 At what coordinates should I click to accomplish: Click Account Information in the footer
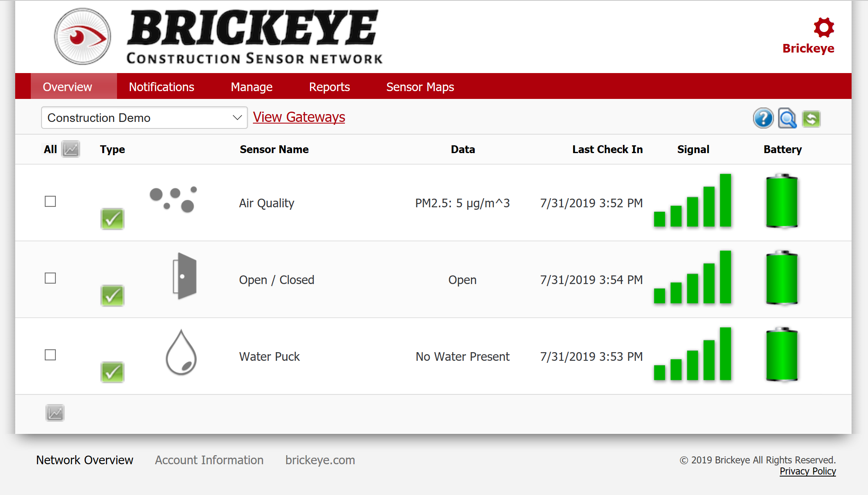(209, 460)
